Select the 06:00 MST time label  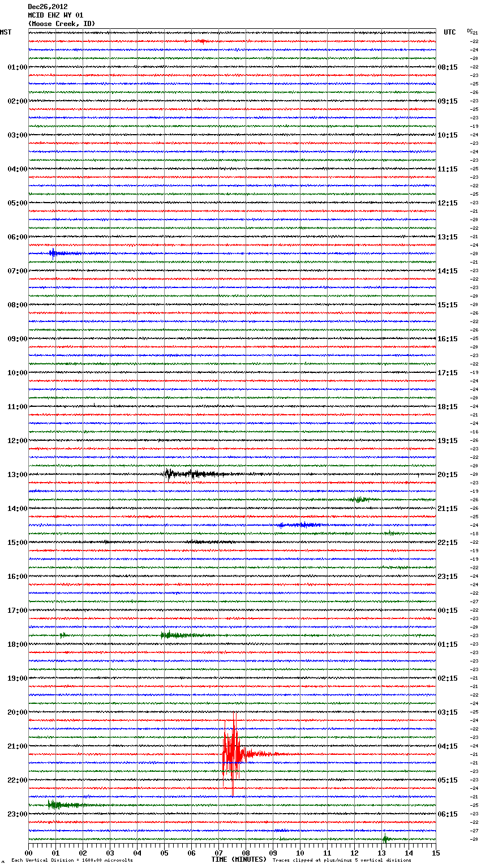[18, 237]
